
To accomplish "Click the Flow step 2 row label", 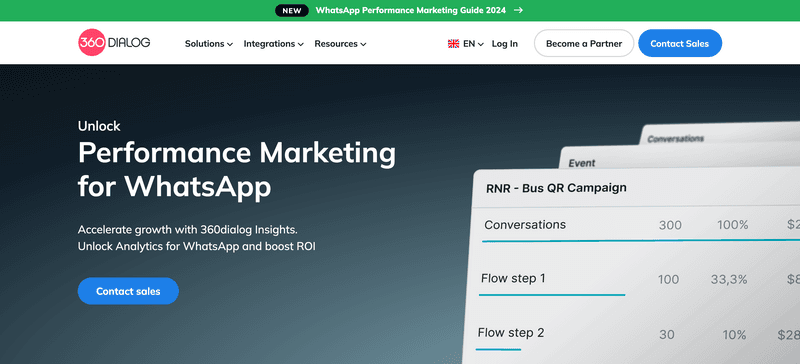I will point(511,333).
